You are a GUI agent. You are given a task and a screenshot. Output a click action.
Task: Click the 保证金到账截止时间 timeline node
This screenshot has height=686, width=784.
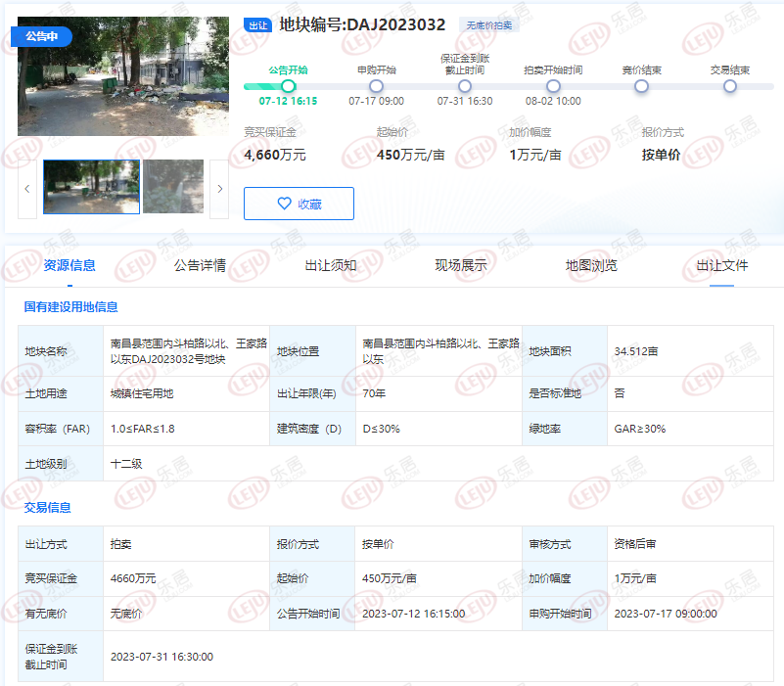click(x=465, y=86)
